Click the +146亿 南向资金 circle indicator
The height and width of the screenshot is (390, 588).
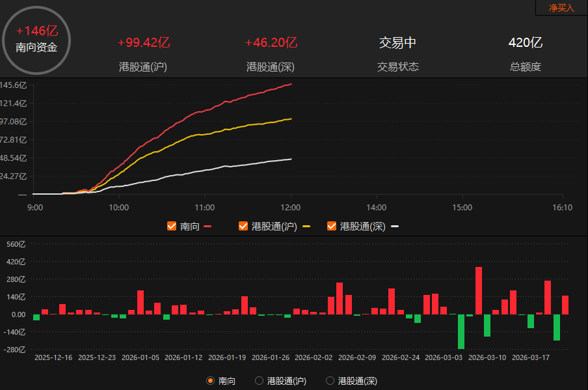[36, 40]
